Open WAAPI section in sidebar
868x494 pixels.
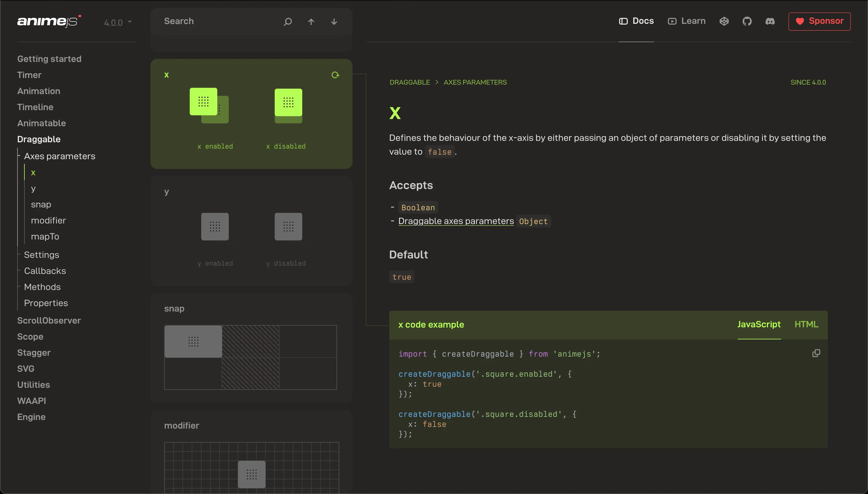point(31,401)
